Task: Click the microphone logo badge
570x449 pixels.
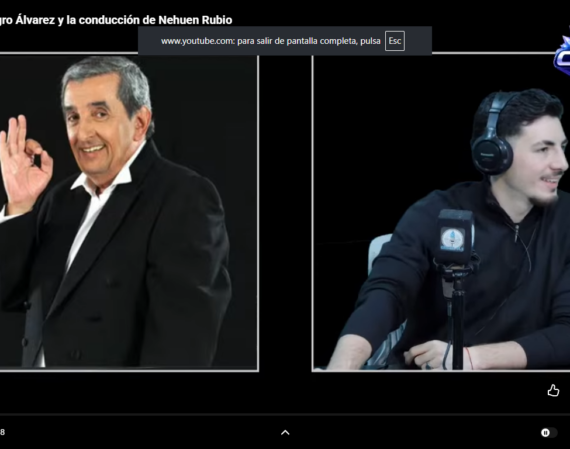Action: pos(452,239)
